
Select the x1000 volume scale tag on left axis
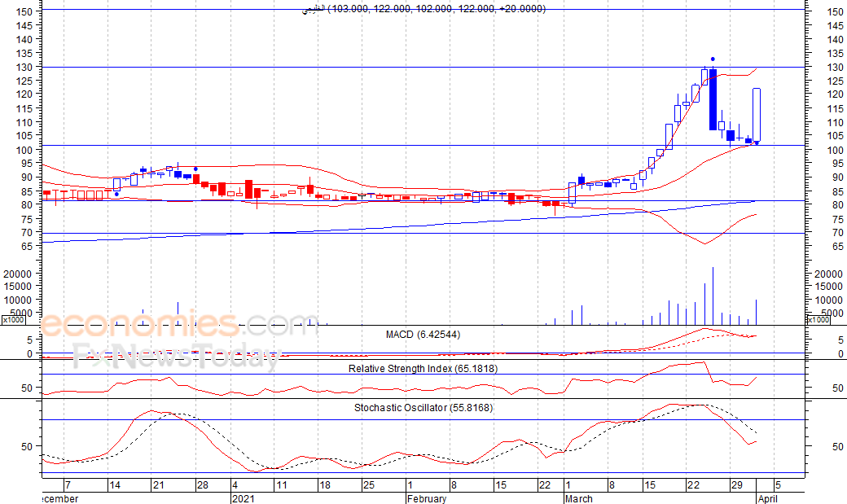pyautogui.click(x=13, y=320)
